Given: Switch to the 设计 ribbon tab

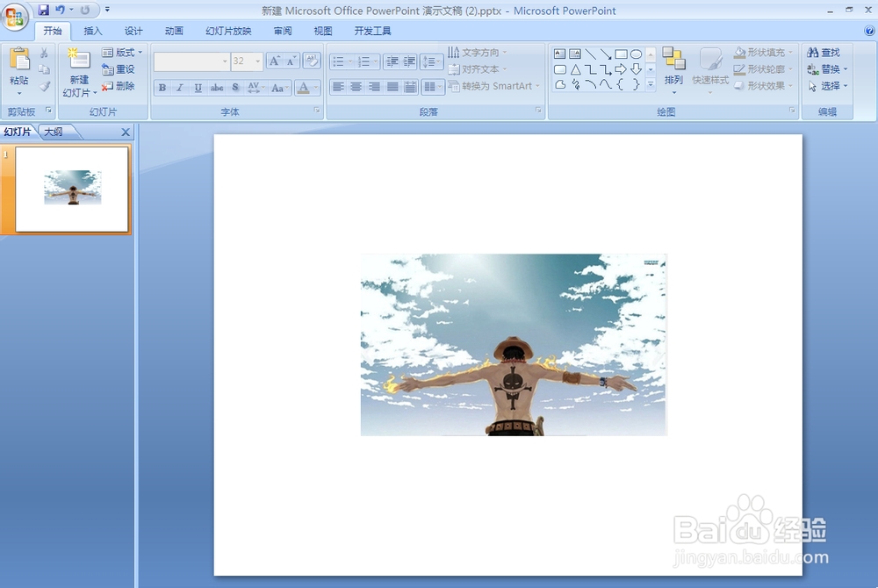Looking at the screenshot, I should 133,31.
